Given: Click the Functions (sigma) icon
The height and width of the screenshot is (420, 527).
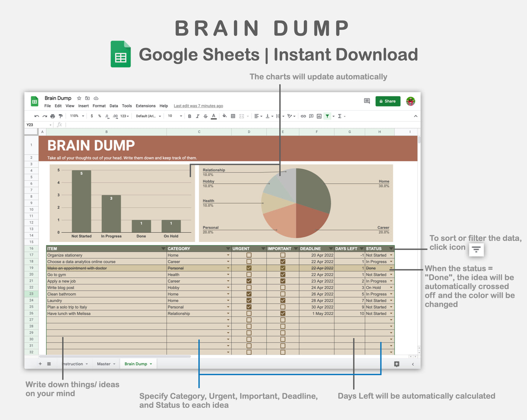Looking at the screenshot, I should point(339,116).
